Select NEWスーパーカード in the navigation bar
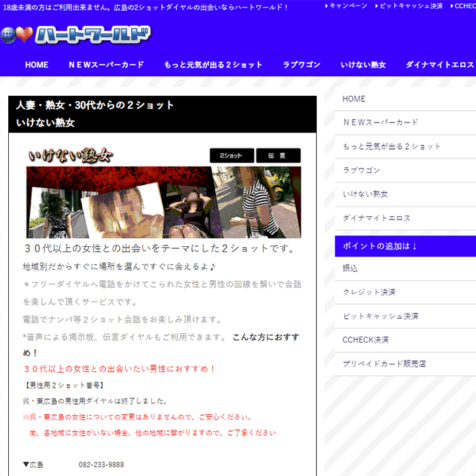 point(106,65)
